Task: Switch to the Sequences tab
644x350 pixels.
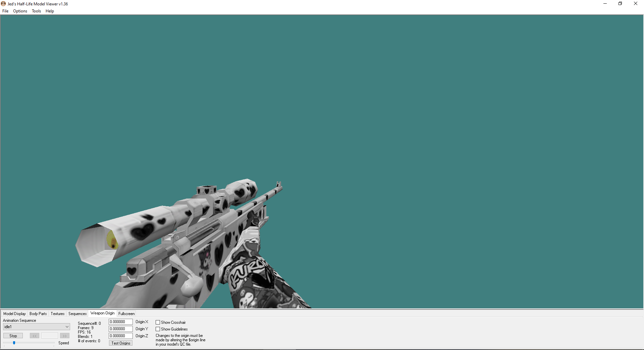Action: pyautogui.click(x=77, y=314)
